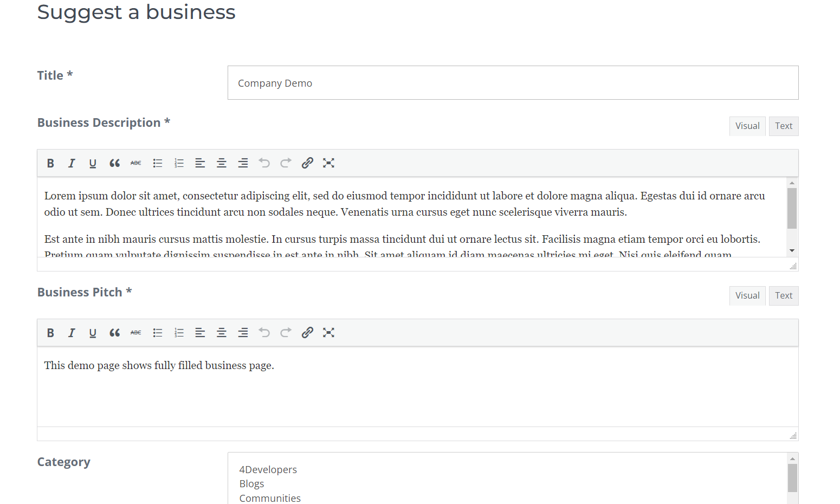Screen dimensions: 840x504
Task: Open fullscreen mode for Business Pitch editor
Action: tap(328, 333)
